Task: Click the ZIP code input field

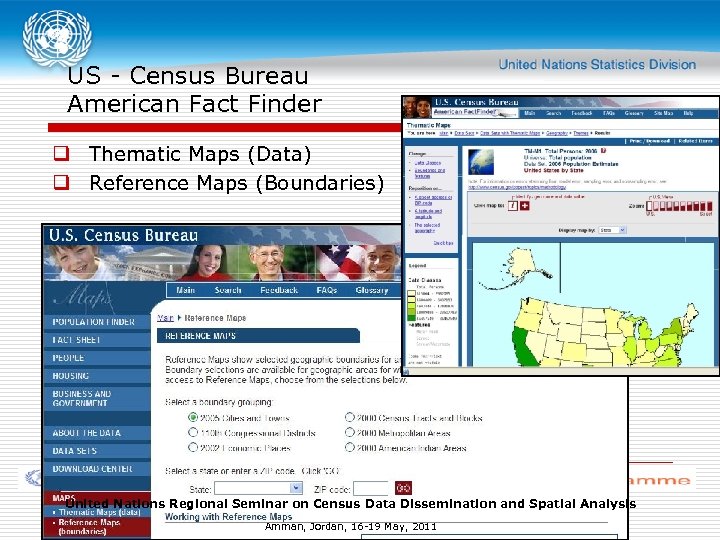Action: (371, 488)
